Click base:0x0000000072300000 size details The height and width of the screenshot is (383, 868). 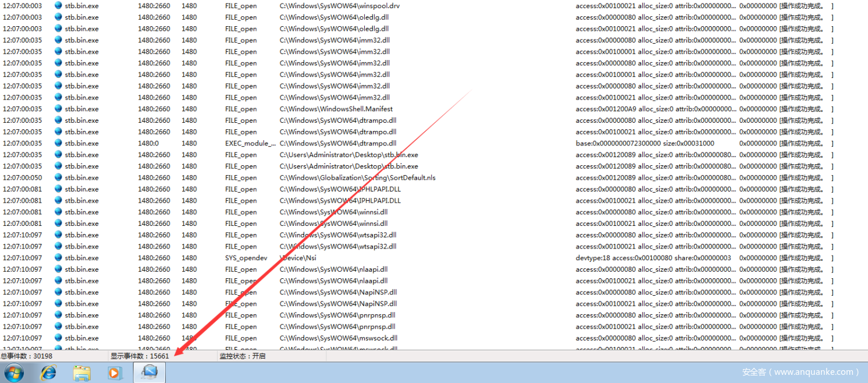pyautogui.click(x=645, y=143)
